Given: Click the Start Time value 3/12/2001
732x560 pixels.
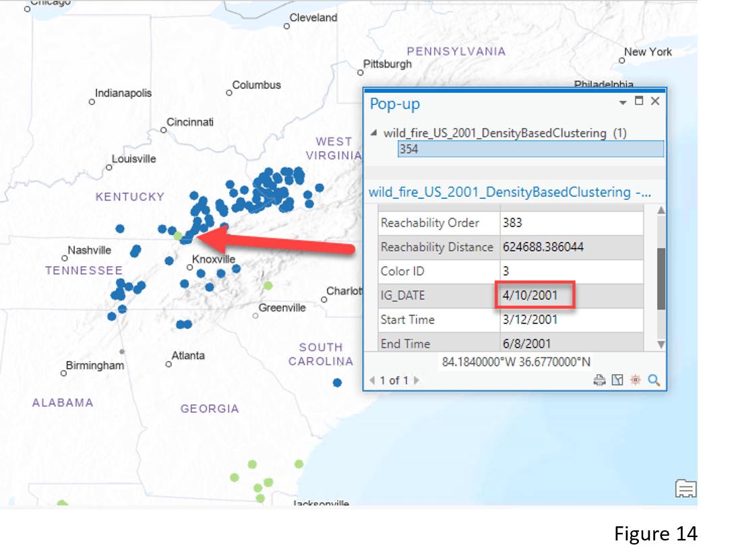Looking at the screenshot, I should 530,319.
